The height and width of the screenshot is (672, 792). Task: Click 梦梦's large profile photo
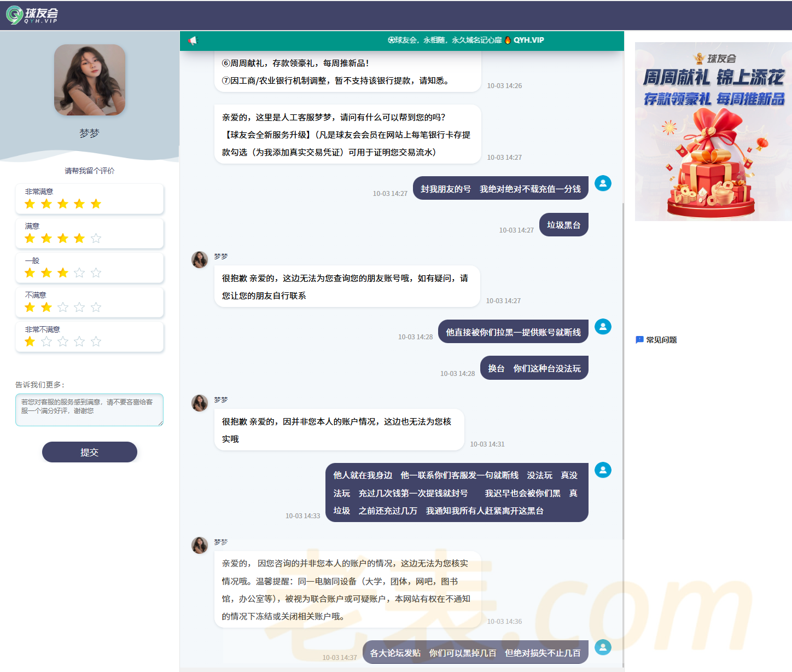[90, 80]
